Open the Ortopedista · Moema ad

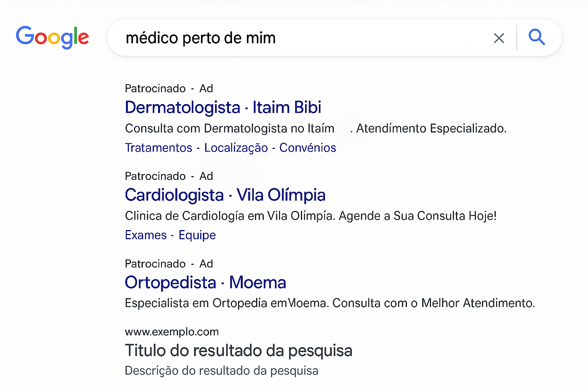(x=205, y=283)
